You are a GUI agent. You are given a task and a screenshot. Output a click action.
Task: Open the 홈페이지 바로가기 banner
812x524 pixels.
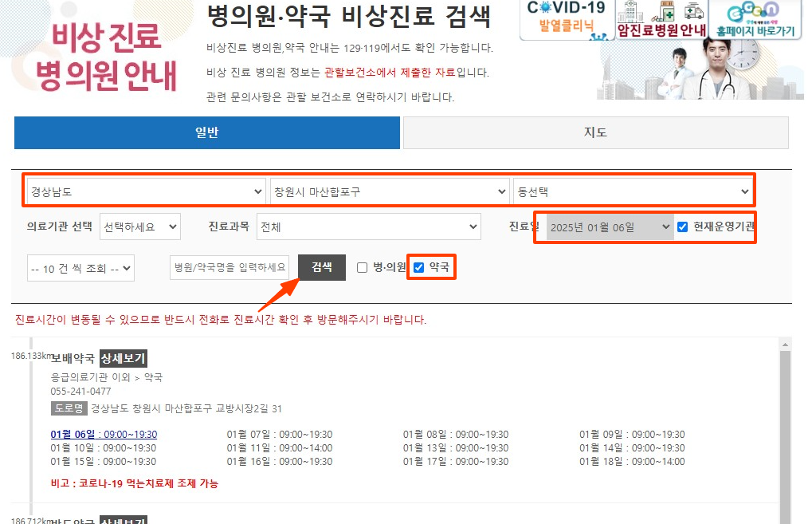[755, 20]
